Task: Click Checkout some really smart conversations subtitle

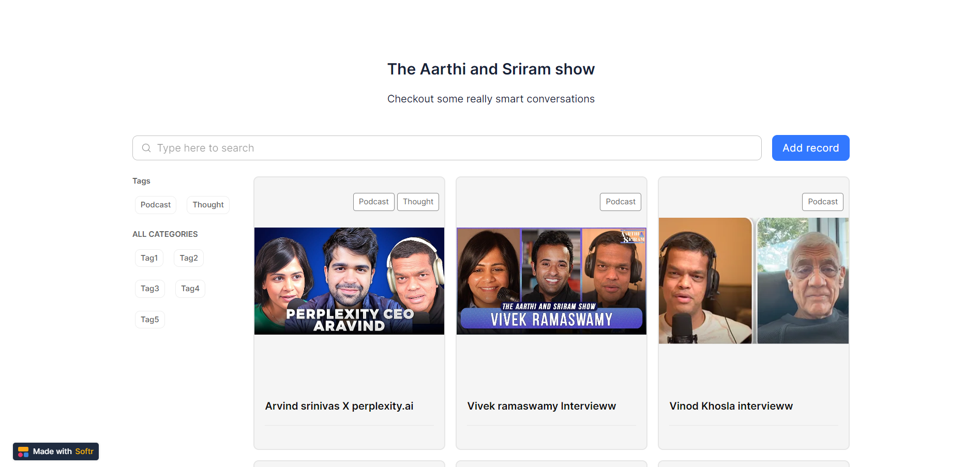Action: (x=491, y=99)
